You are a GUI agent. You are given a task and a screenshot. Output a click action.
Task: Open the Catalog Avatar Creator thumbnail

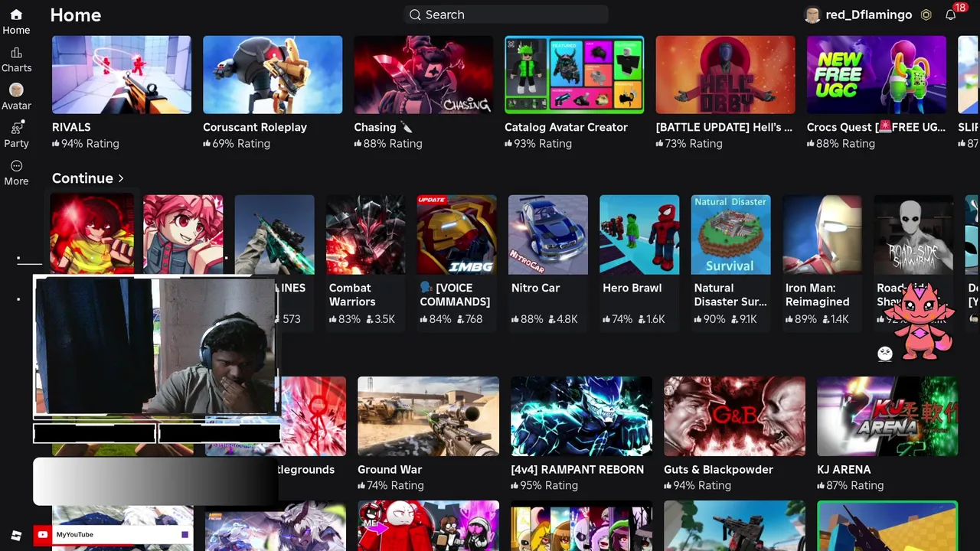(x=574, y=74)
